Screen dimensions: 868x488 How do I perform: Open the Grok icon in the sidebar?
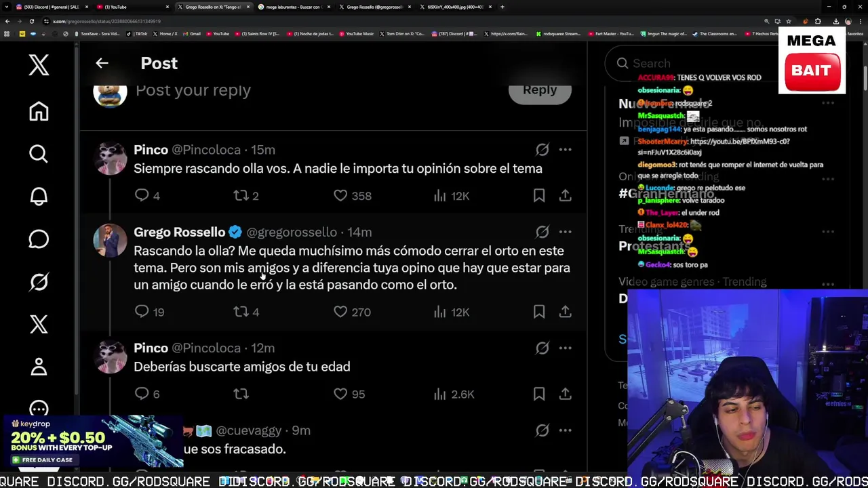click(39, 281)
